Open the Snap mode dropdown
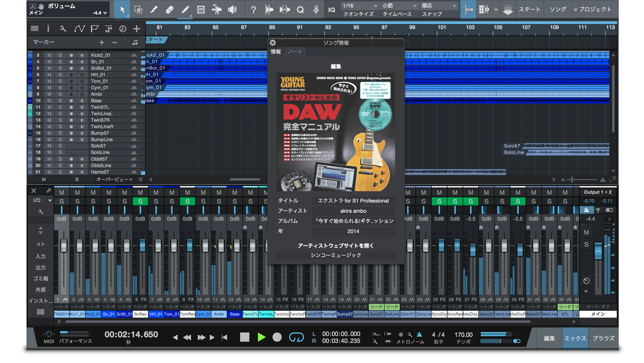Image resolution: width=644 pixels, height=363 pixels. (438, 6)
